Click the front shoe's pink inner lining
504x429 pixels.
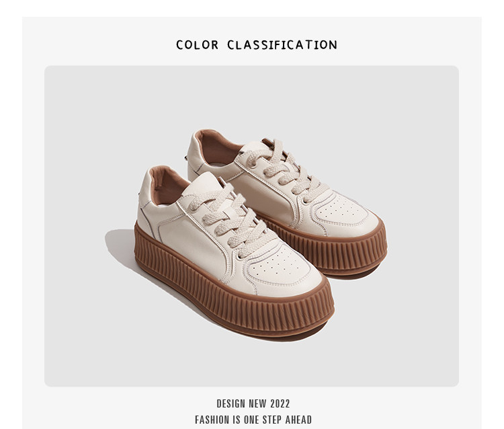(x=167, y=186)
